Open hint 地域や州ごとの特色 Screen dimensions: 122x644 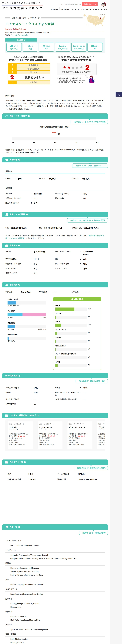[x=91, y=468]
